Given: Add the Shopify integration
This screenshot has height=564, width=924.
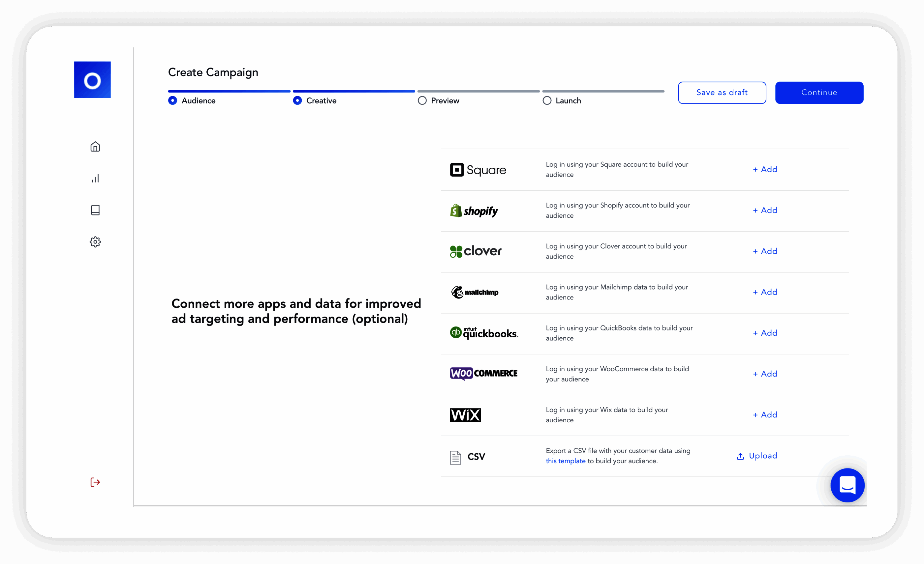Looking at the screenshot, I should (765, 210).
